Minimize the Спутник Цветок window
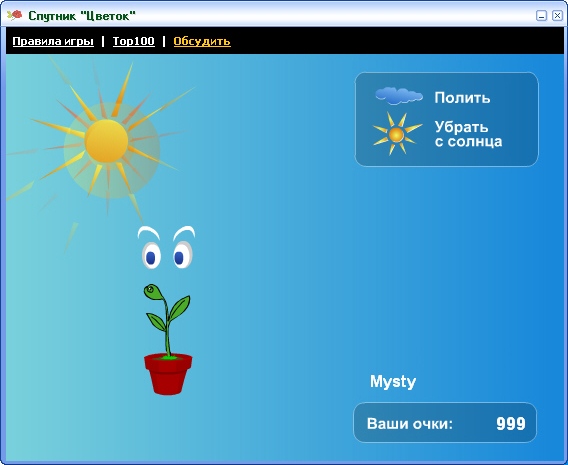 pos(541,16)
